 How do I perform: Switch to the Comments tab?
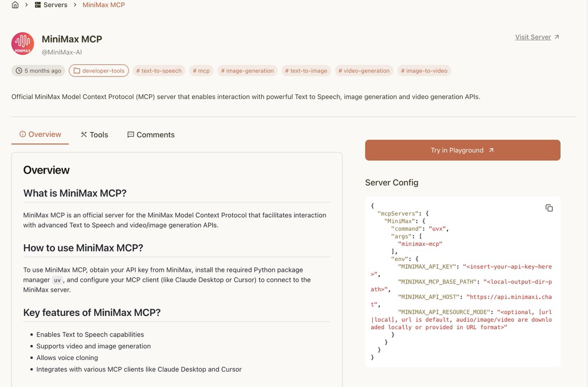(x=151, y=134)
